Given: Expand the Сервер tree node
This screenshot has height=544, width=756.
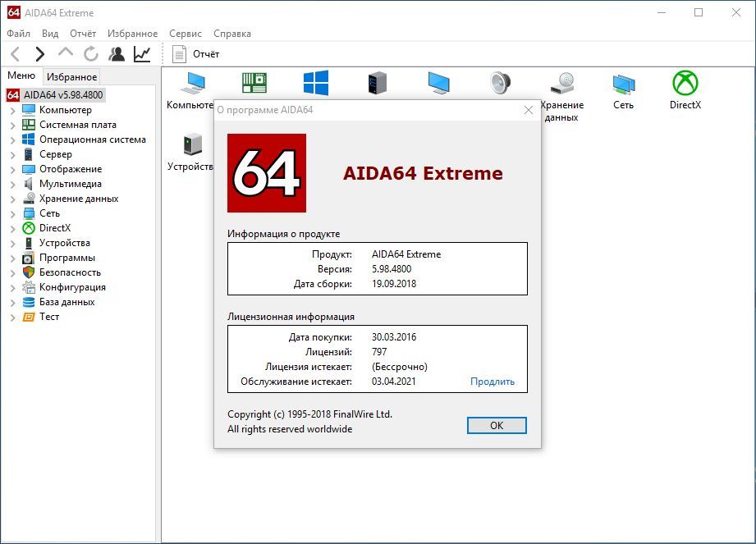Looking at the screenshot, I should coord(13,155).
